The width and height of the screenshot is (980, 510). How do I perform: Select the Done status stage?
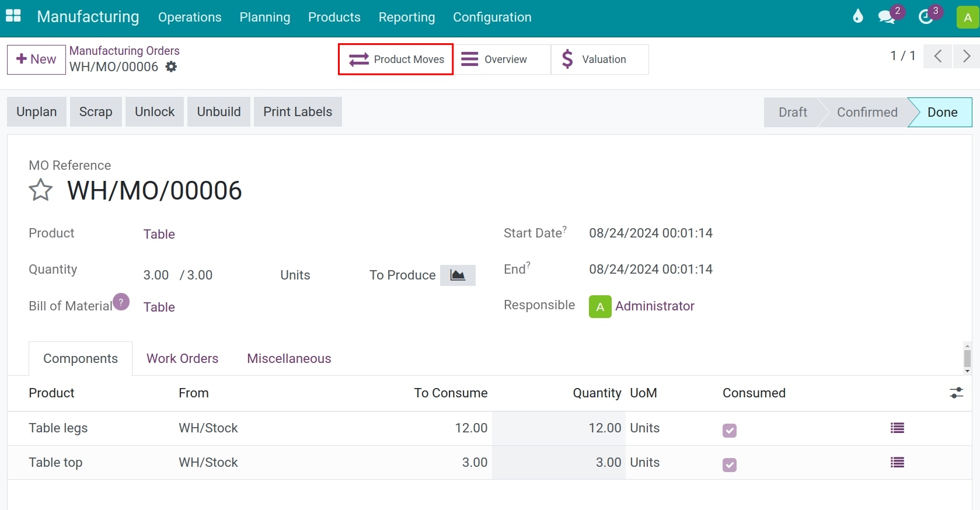(942, 112)
